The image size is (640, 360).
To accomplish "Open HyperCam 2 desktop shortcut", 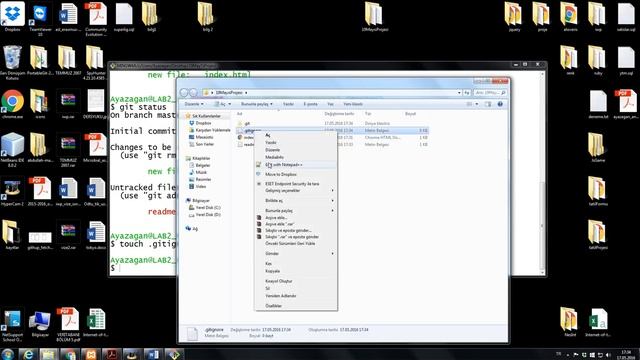I will 12,191.
